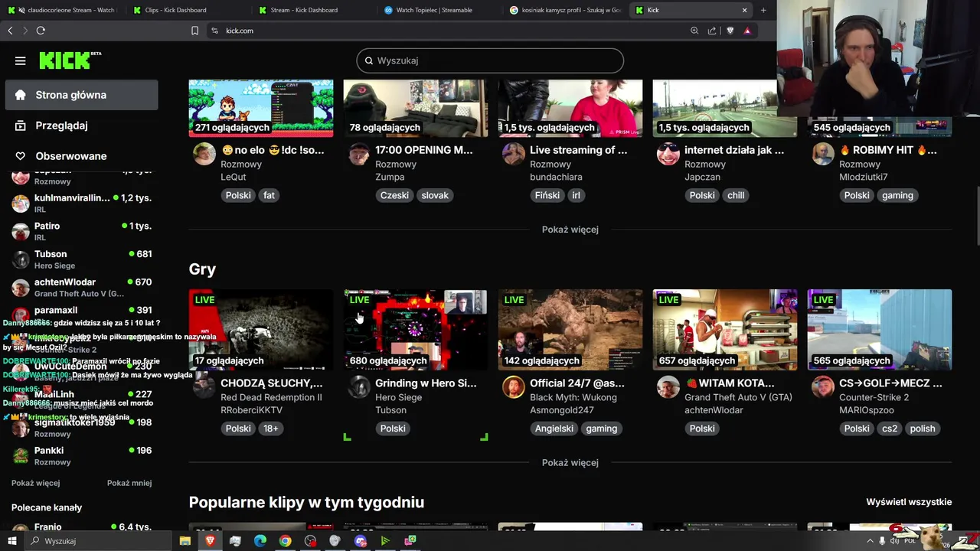
Task: Click the Mlodziutki7 channel avatar
Action: [823, 154]
